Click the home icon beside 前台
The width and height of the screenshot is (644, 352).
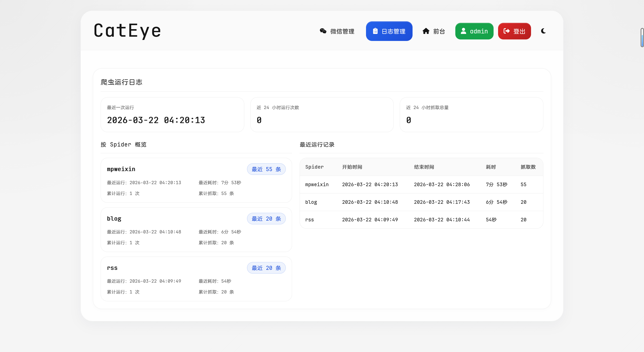tap(426, 31)
